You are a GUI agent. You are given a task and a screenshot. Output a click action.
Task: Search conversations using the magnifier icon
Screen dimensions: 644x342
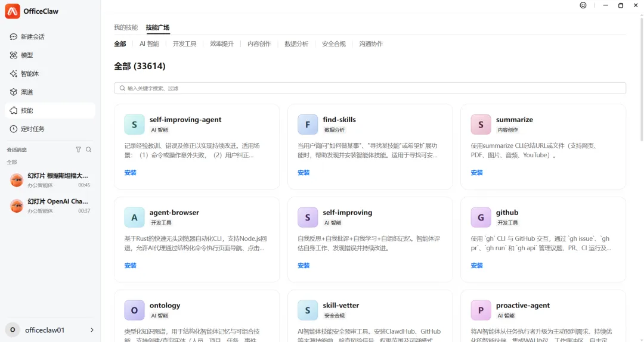pos(89,150)
